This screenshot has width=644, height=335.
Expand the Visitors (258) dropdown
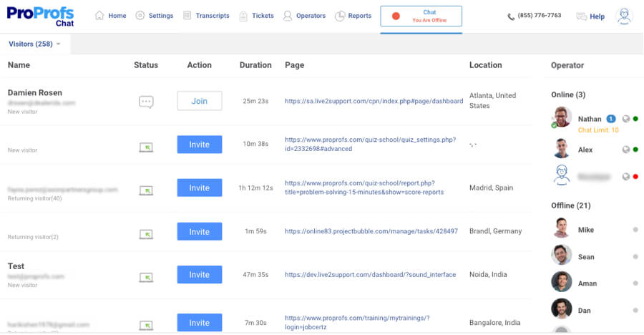click(x=34, y=44)
